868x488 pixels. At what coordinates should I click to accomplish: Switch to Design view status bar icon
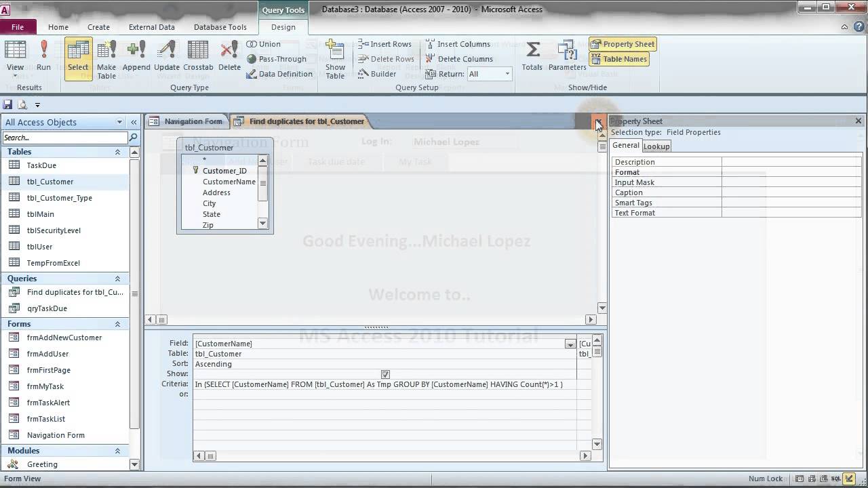[x=850, y=479]
